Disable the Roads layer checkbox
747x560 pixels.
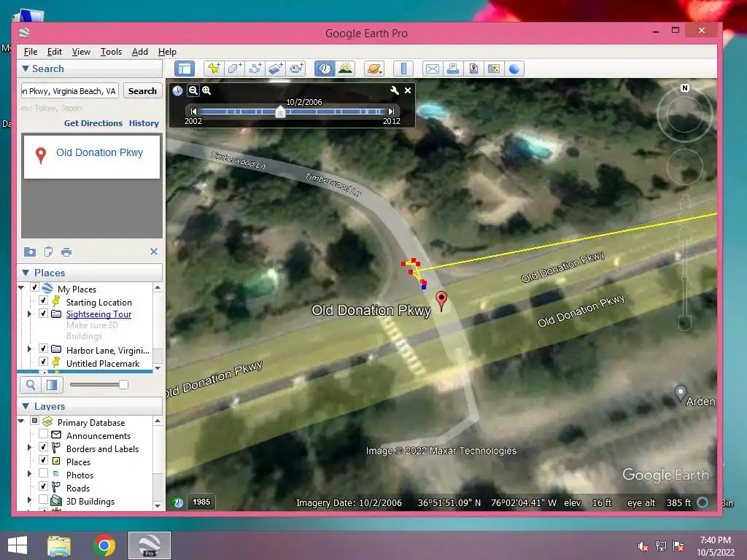click(43, 486)
